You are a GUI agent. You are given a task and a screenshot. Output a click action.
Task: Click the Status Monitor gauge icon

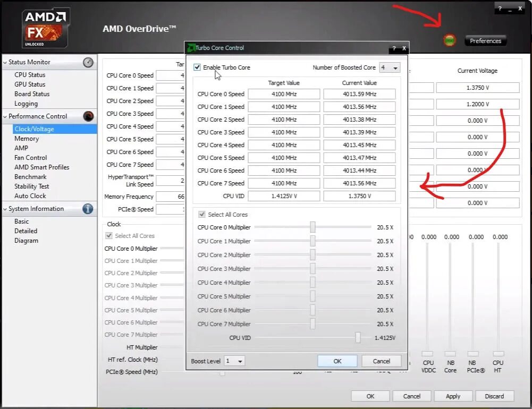click(88, 62)
